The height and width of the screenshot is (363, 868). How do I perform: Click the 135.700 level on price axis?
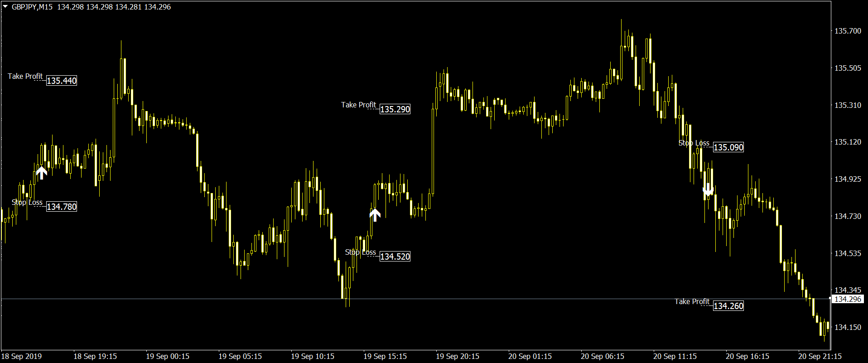848,31
